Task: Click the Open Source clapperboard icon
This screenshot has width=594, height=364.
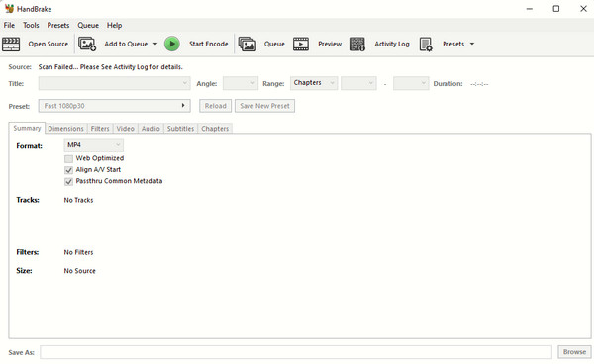Action: [11, 44]
